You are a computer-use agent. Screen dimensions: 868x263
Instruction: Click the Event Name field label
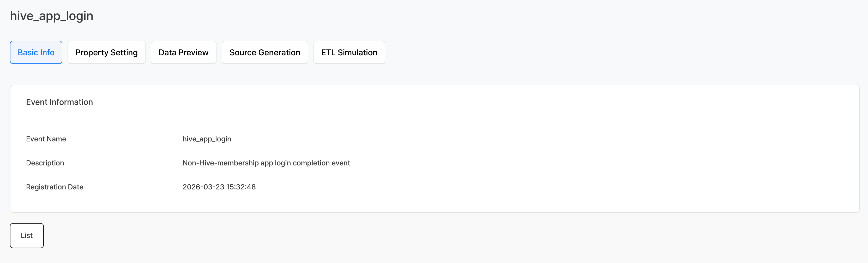pyautogui.click(x=46, y=139)
